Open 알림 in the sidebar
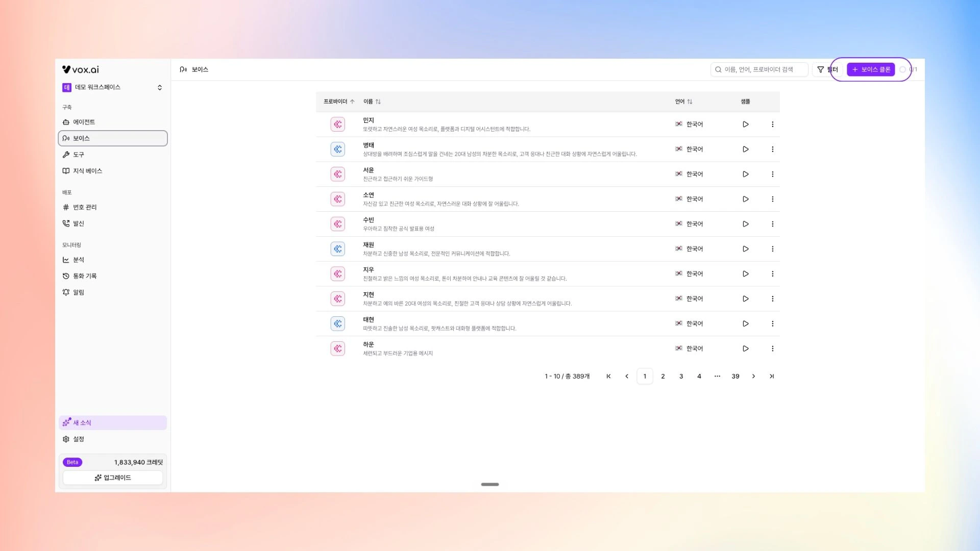The height and width of the screenshot is (551, 980). 112,293
